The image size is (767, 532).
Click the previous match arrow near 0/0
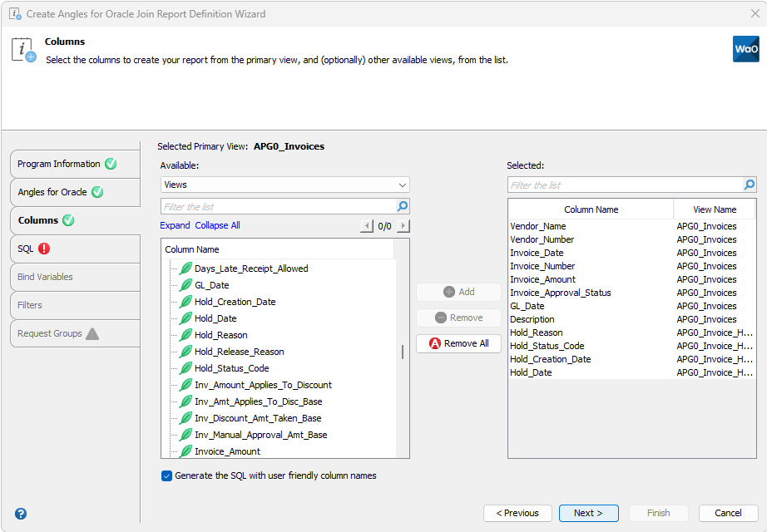pos(367,226)
